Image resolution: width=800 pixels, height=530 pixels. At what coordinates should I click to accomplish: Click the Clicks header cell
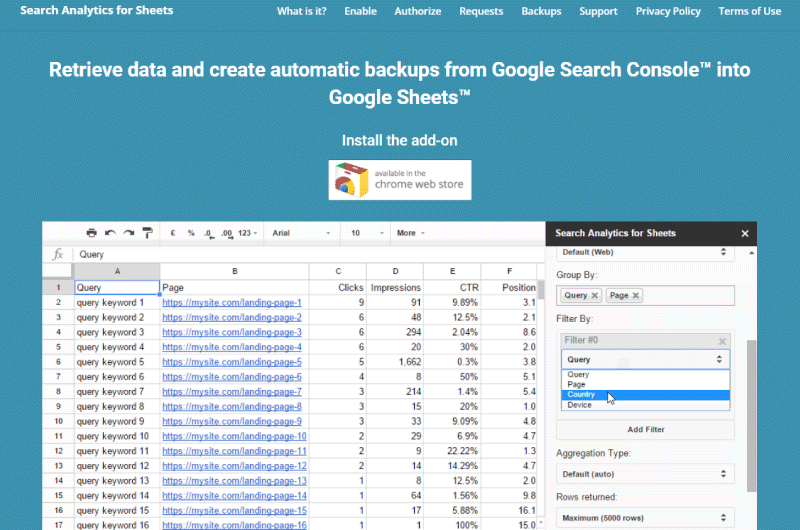coord(338,288)
